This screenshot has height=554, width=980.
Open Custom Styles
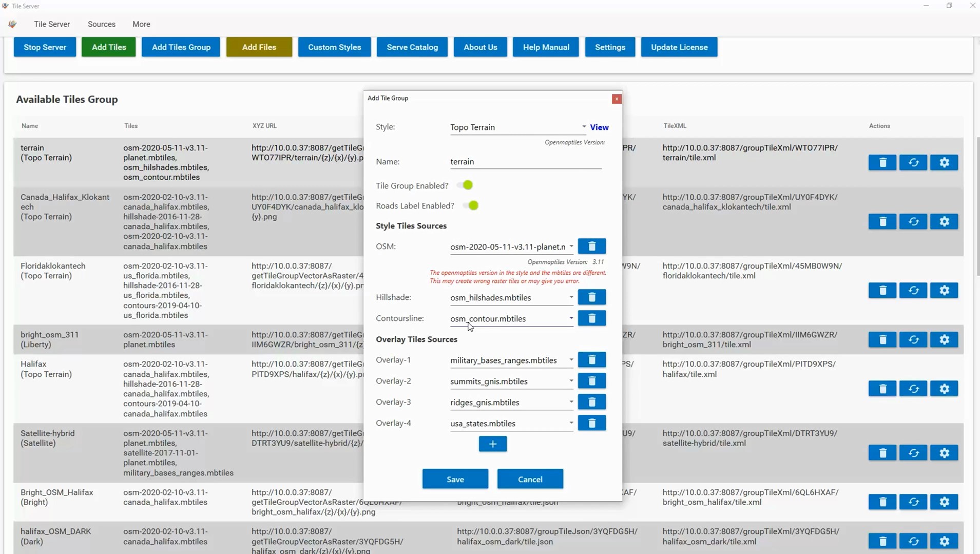click(x=334, y=47)
